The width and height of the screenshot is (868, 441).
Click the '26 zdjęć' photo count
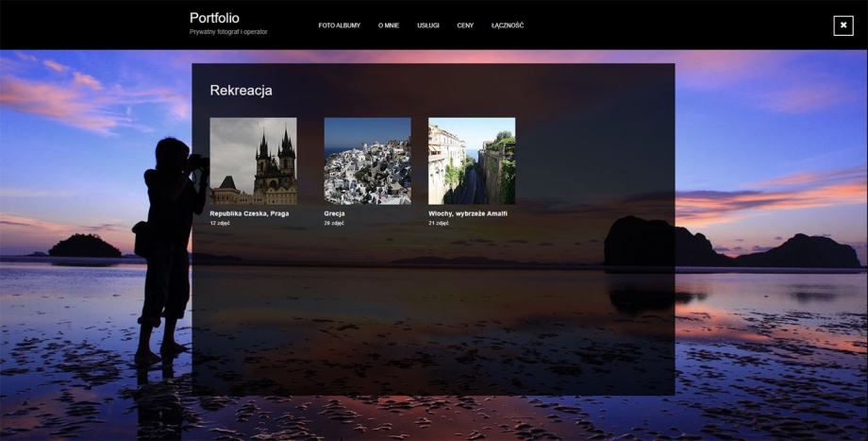coord(333,224)
